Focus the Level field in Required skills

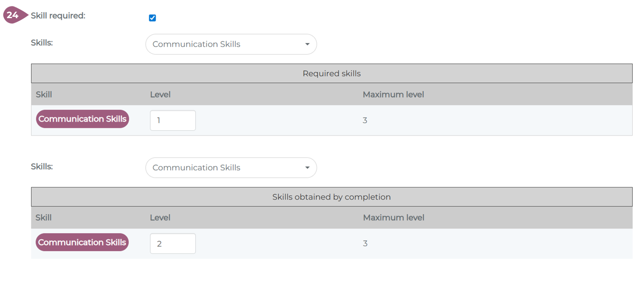coord(173,121)
